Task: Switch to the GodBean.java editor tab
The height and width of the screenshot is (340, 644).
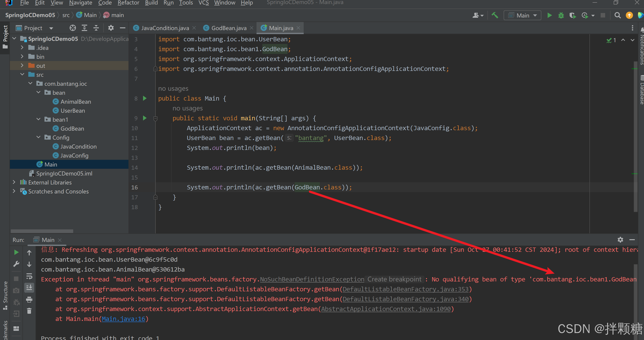Action: (x=228, y=28)
